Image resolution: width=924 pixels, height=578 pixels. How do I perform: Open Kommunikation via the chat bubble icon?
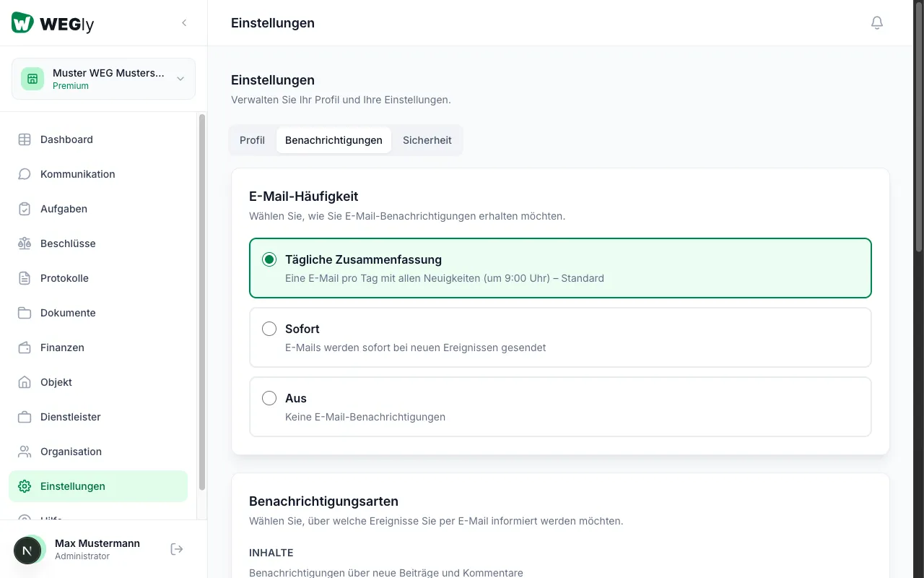pos(25,174)
